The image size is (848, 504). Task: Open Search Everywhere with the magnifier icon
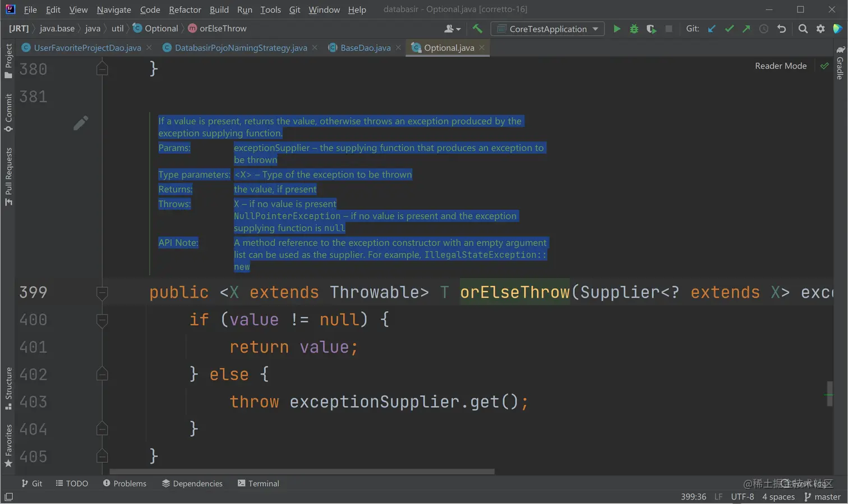803,29
